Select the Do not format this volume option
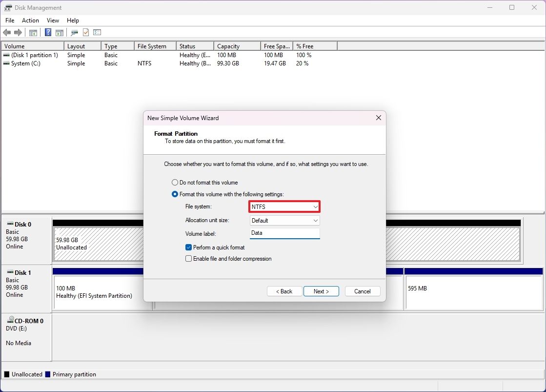The width and height of the screenshot is (546, 392). (x=175, y=182)
